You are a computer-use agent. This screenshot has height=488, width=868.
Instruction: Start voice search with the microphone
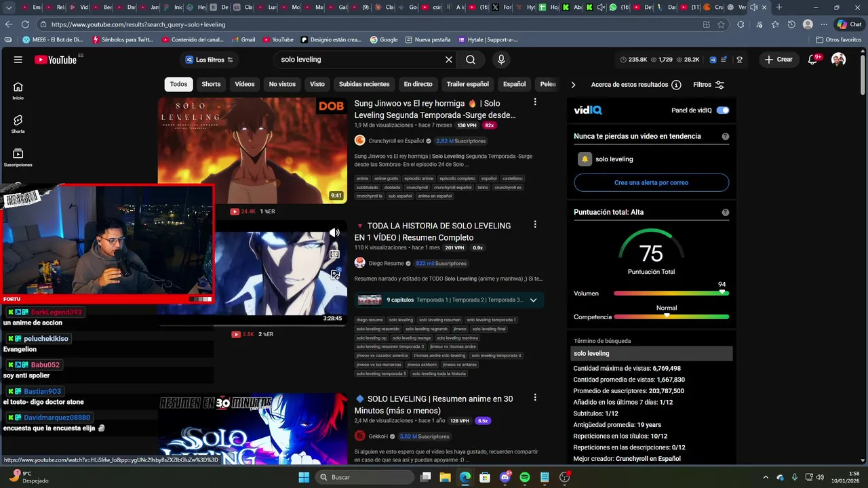coord(501,60)
